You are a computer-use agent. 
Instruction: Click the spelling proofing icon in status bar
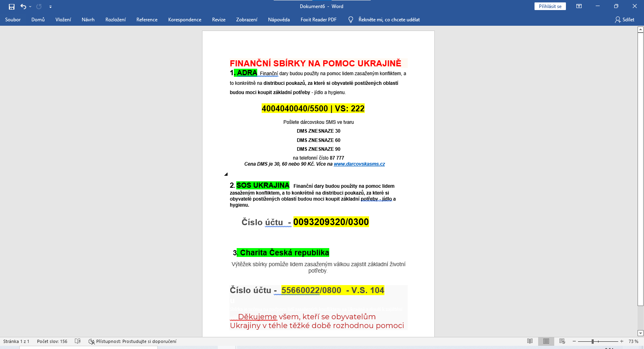coord(78,341)
